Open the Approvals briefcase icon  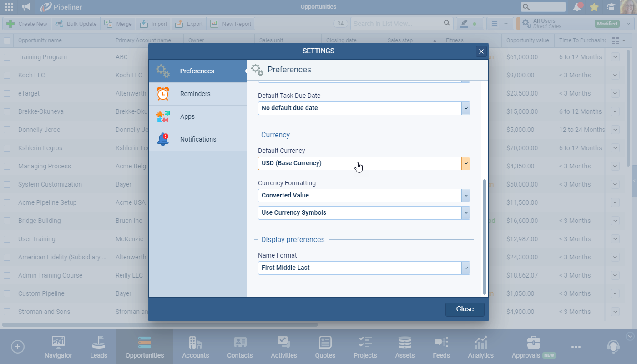pyautogui.click(x=533, y=342)
